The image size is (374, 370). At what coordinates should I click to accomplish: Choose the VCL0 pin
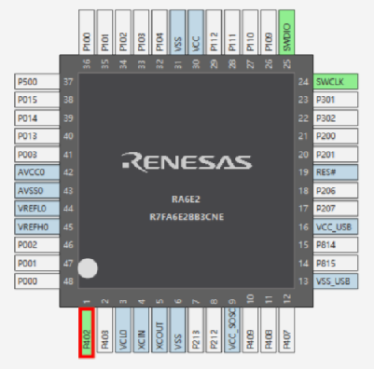[123, 330]
